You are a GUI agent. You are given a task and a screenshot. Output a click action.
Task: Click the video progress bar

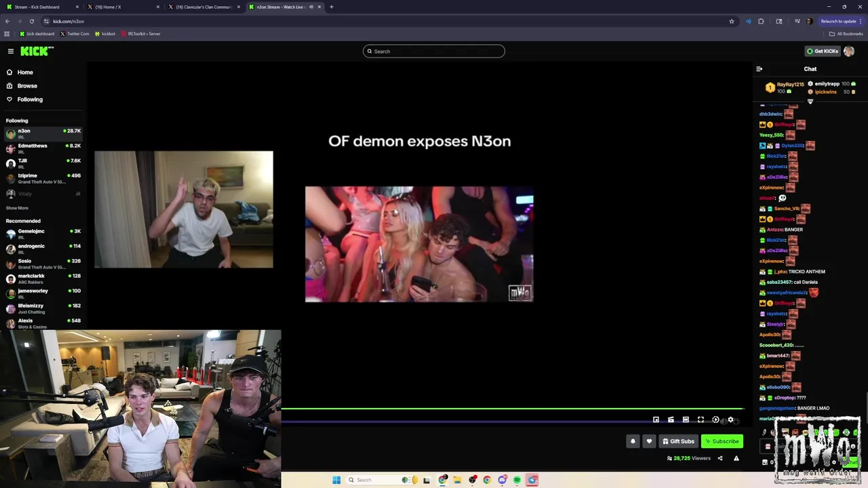[513, 409]
